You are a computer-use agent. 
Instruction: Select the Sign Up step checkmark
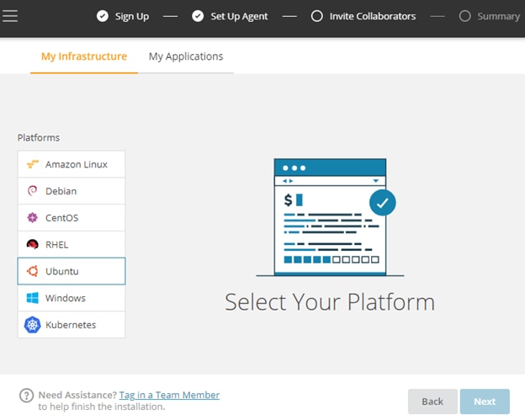pyautogui.click(x=103, y=16)
